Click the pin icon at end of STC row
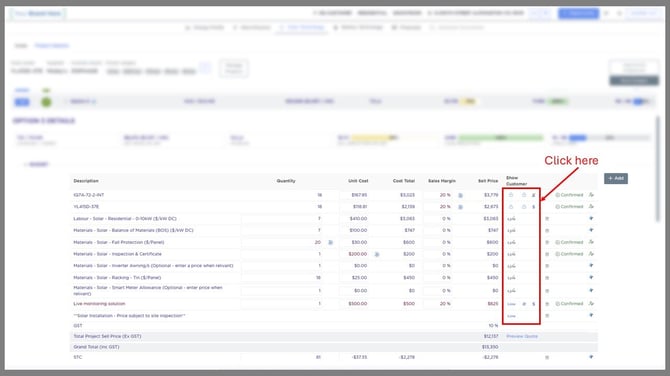 point(591,357)
